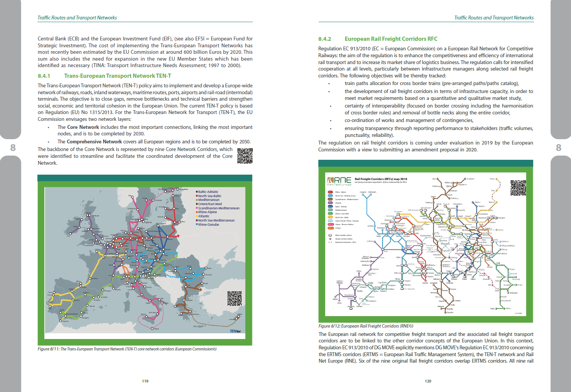Image resolution: width=571 pixels, height=392 pixels.
Task: Click page number 119
Action: point(145,381)
